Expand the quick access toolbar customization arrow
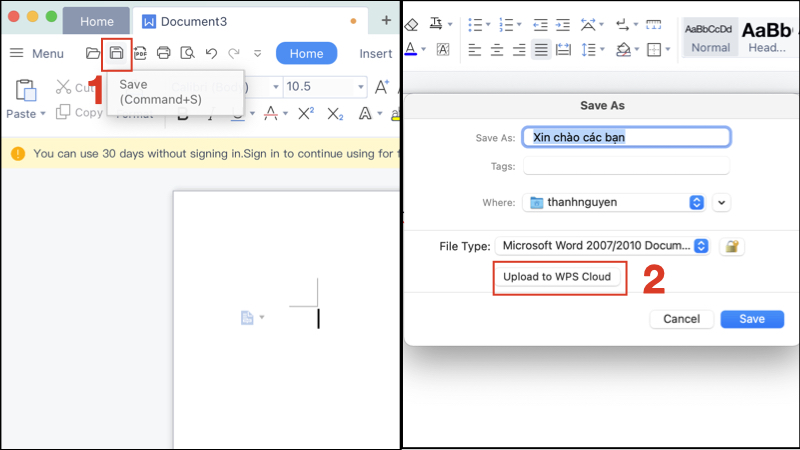This screenshot has width=800, height=450. 257,54
